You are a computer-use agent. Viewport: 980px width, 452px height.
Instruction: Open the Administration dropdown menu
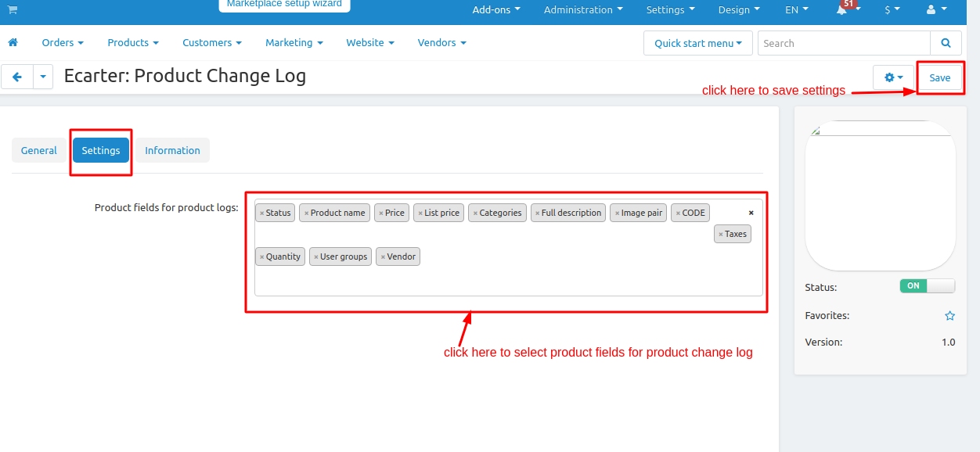click(584, 10)
